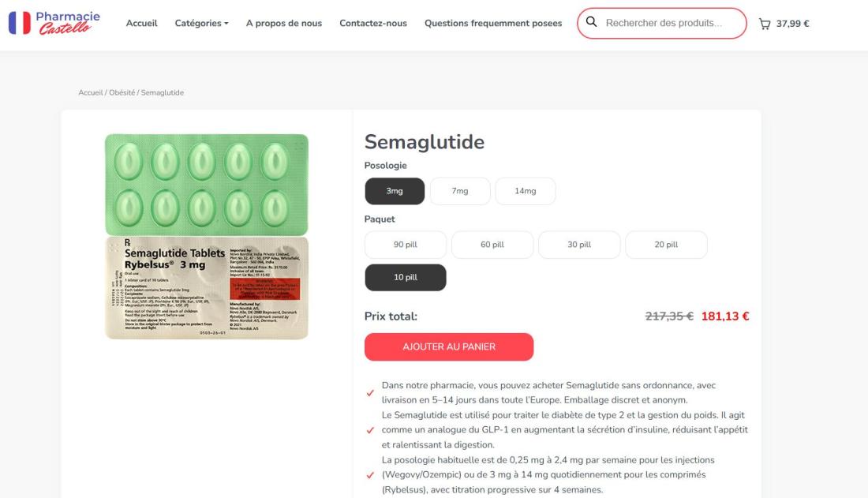This screenshot has width=868, height=498.
Task: Open Questions frequemment posees page
Action: coord(493,23)
